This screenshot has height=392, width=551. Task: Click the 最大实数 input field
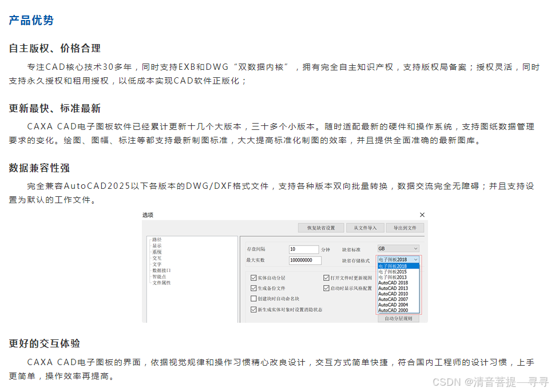click(x=305, y=260)
